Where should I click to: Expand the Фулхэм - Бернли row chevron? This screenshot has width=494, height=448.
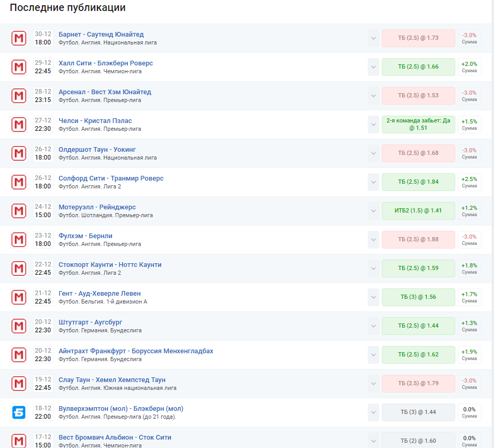pyautogui.click(x=373, y=240)
